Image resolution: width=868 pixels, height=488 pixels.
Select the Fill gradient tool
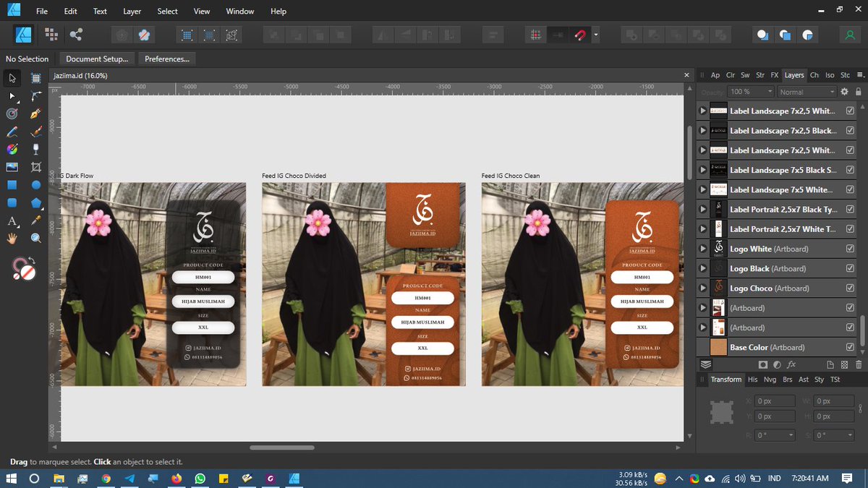click(12, 149)
